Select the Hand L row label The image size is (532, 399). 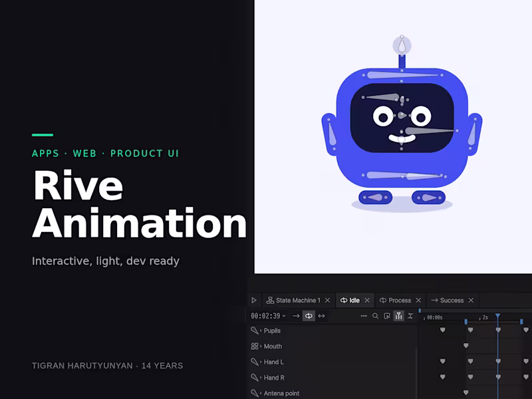tap(274, 362)
